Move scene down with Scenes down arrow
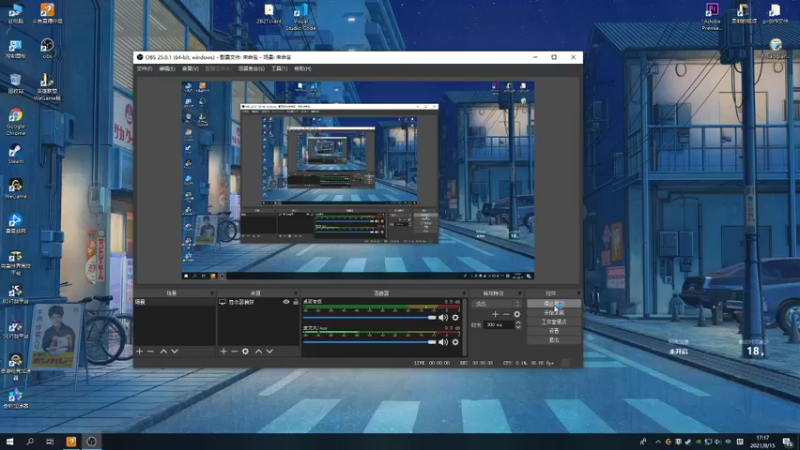 pyautogui.click(x=174, y=352)
